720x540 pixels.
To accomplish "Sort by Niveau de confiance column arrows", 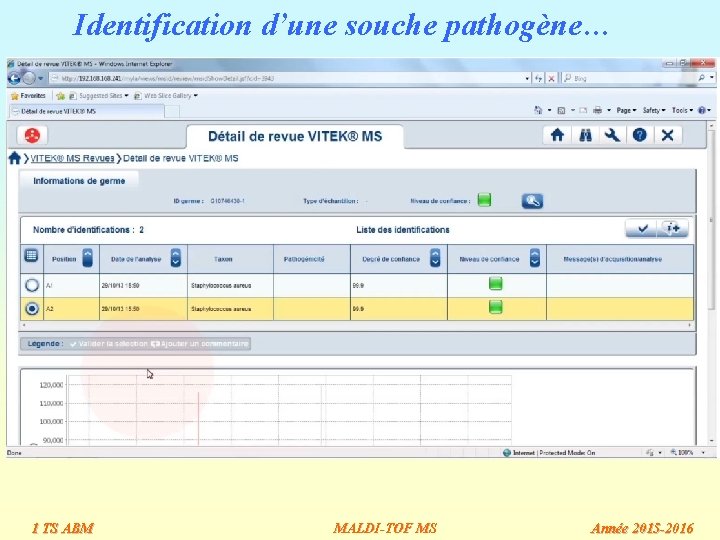I will [534, 258].
